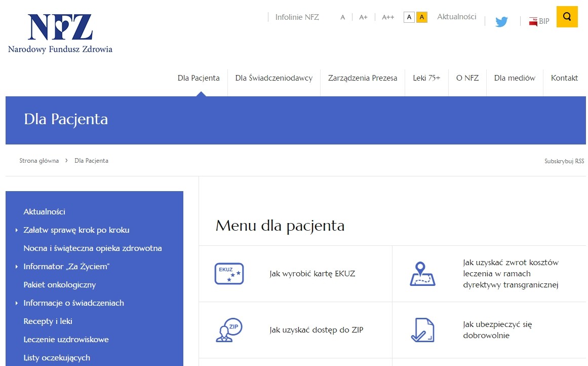Expand Informacje o świadczeniach arrow
588x366 pixels.
17,303
